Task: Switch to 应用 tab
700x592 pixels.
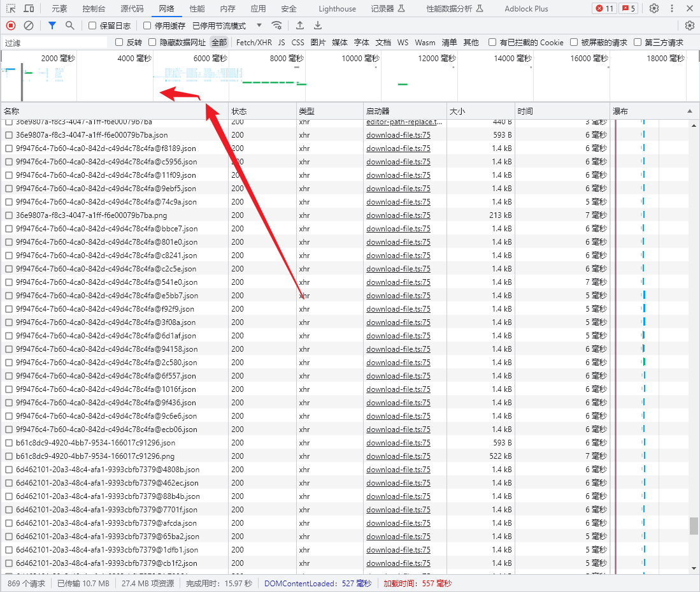Action: [x=258, y=8]
